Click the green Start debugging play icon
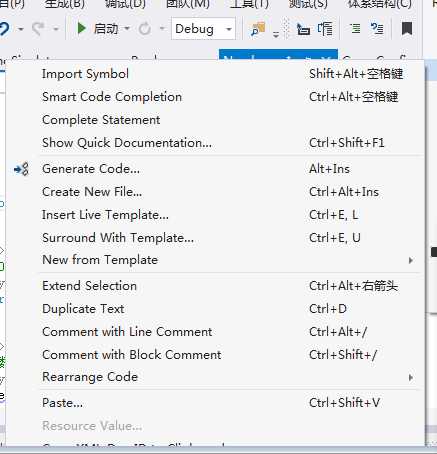Viewport: 437px width, 454px height. 81,29
